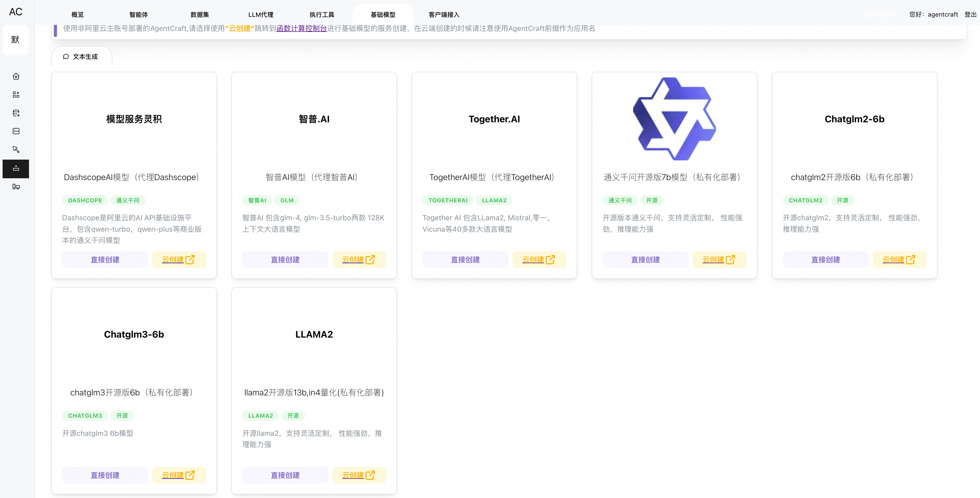980x498 pixels.
Task: Open the client access devices sidebar icon
Action: pyautogui.click(x=16, y=187)
